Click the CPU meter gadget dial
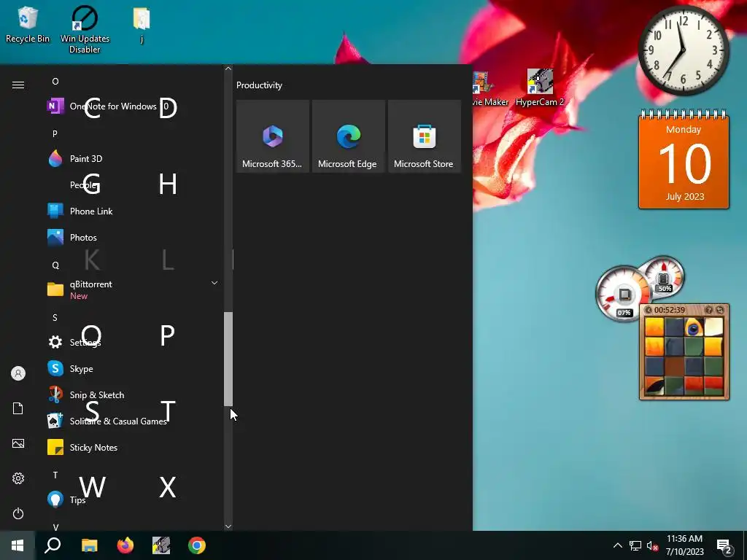This screenshot has height=560, width=747. point(623,293)
